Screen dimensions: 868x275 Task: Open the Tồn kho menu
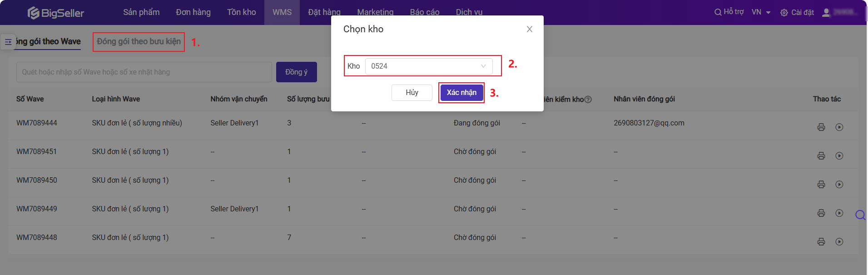tap(242, 12)
